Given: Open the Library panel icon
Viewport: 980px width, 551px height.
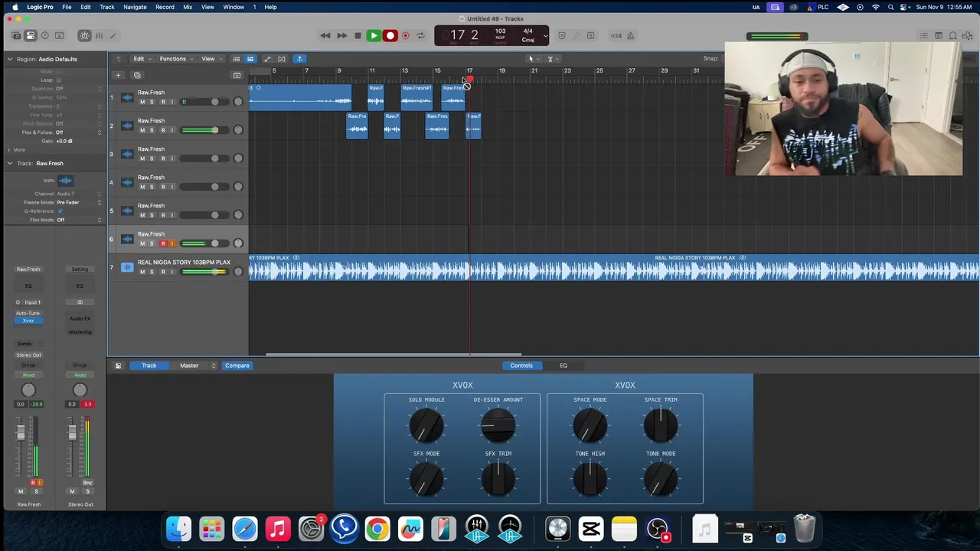Looking at the screenshot, I should point(16,35).
